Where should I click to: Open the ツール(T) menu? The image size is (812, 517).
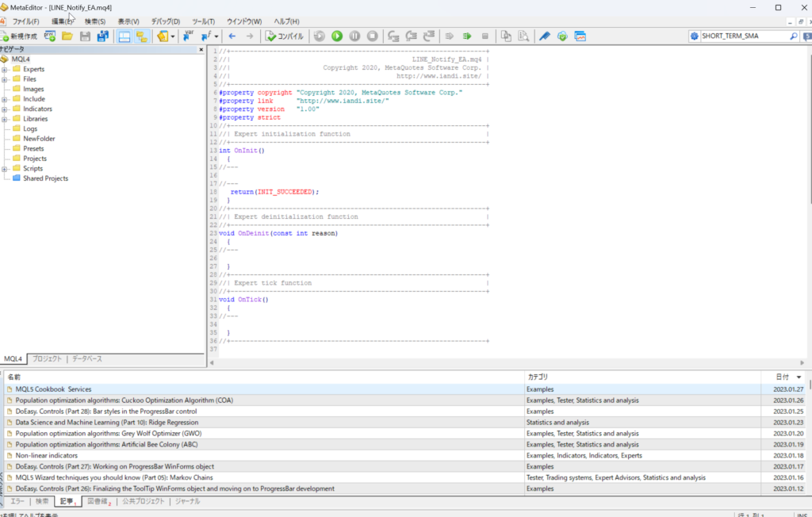point(204,21)
